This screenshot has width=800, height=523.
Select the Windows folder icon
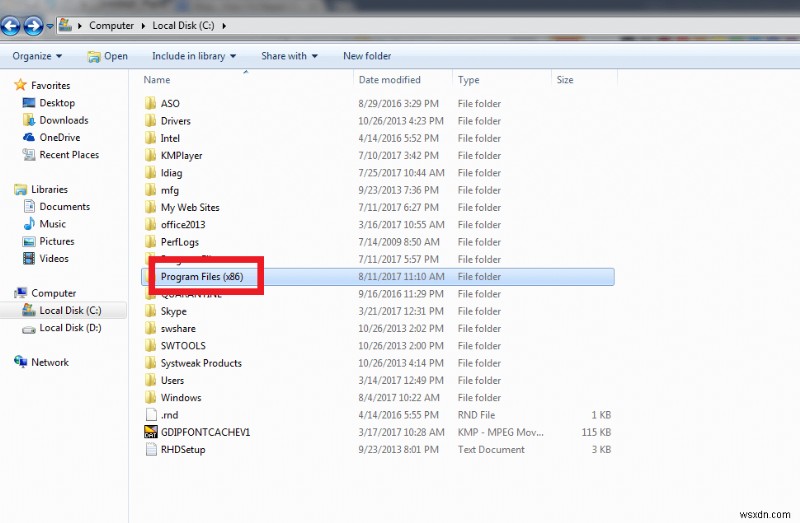click(150, 397)
